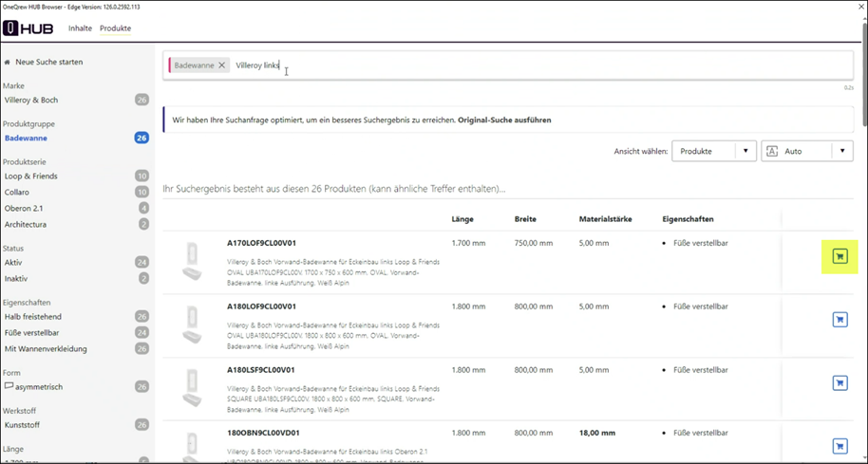
Task: Open product A180LSF9CL00V01
Action: tap(261, 370)
